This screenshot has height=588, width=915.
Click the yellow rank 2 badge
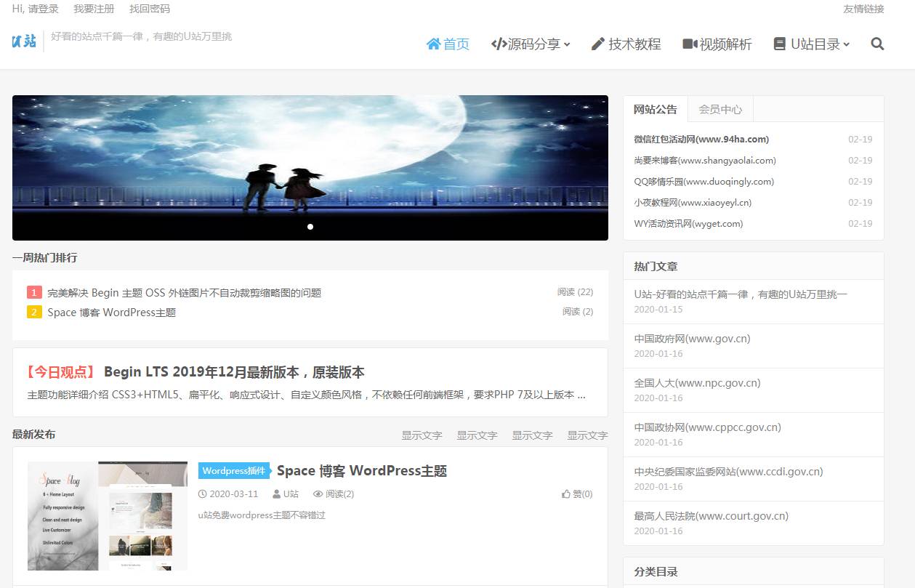click(x=34, y=313)
